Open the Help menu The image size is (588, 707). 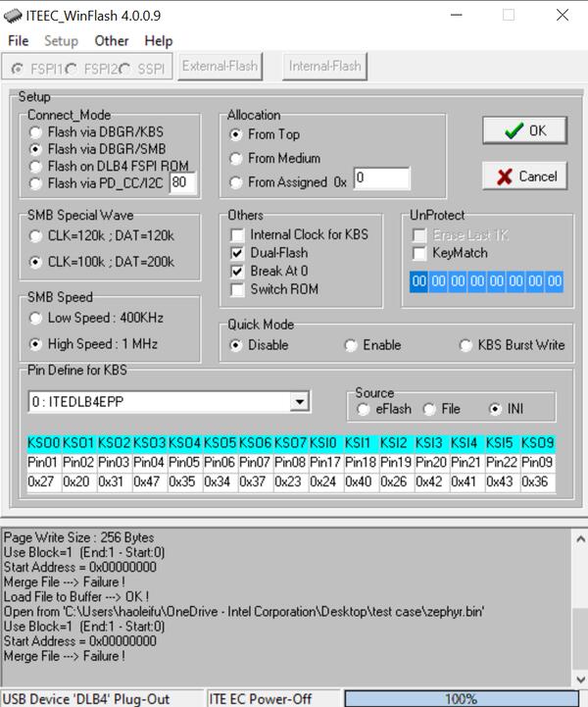158,41
